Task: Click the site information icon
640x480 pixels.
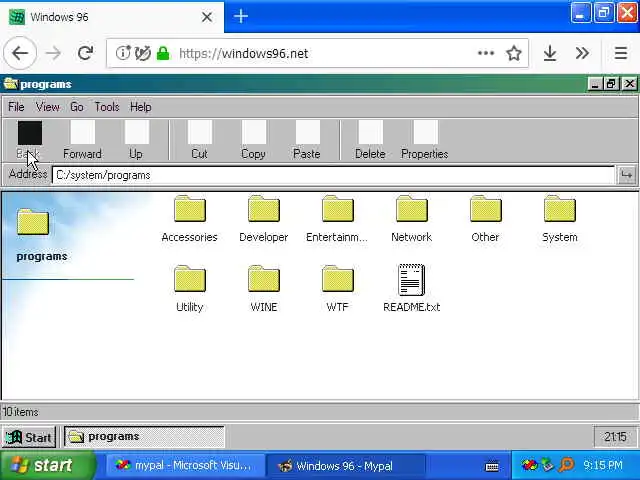Action: click(x=123, y=53)
